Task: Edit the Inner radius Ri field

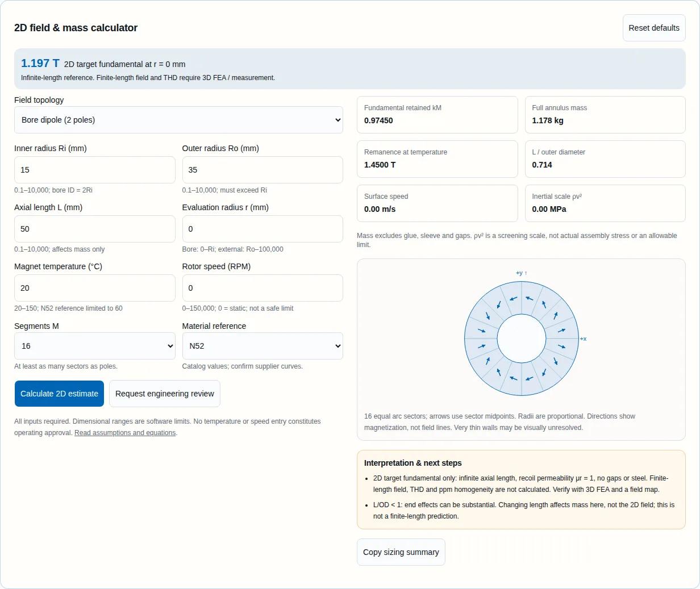Action: tap(95, 170)
